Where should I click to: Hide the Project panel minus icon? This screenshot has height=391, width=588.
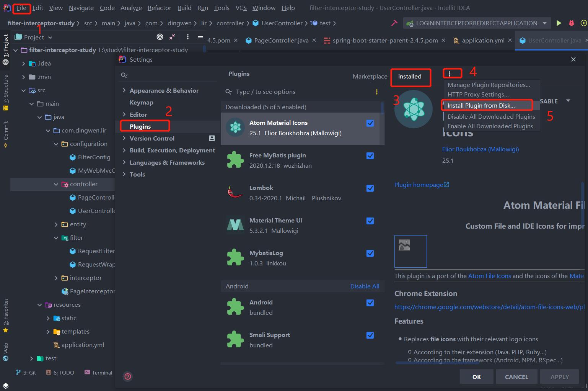[x=200, y=37]
